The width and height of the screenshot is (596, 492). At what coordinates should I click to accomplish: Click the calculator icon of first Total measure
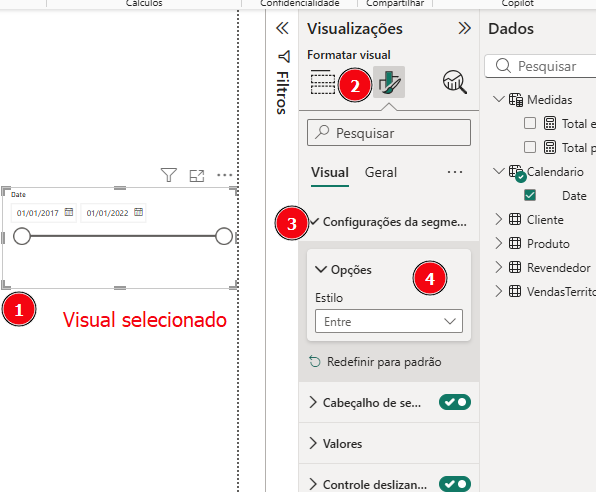pos(550,123)
